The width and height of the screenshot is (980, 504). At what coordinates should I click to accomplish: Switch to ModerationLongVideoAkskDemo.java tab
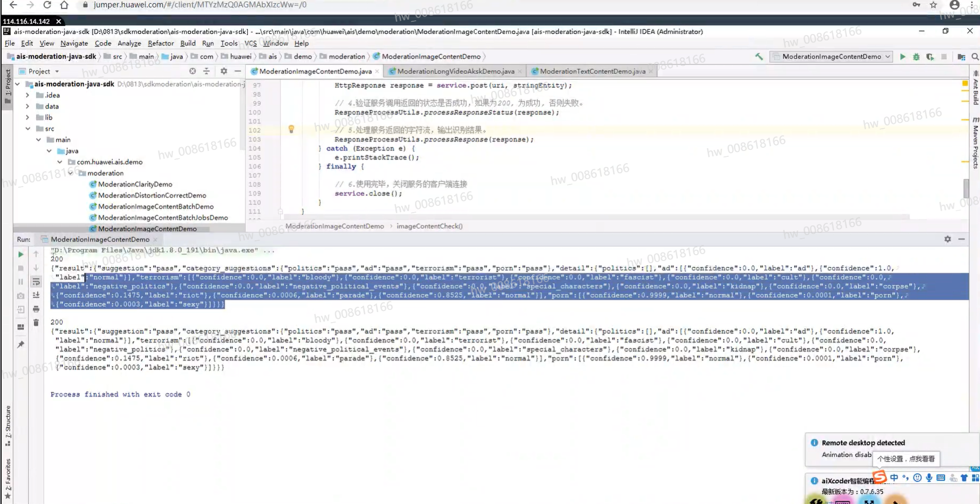pos(455,71)
